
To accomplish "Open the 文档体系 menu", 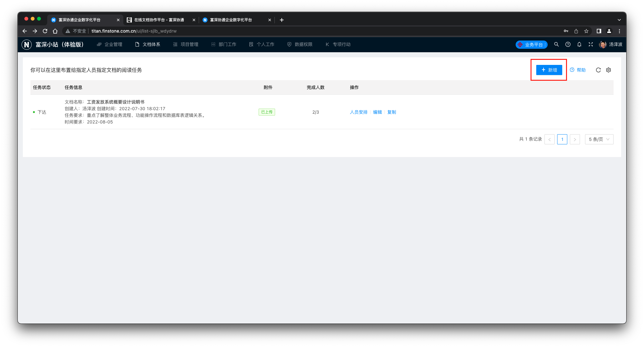I will [148, 44].
